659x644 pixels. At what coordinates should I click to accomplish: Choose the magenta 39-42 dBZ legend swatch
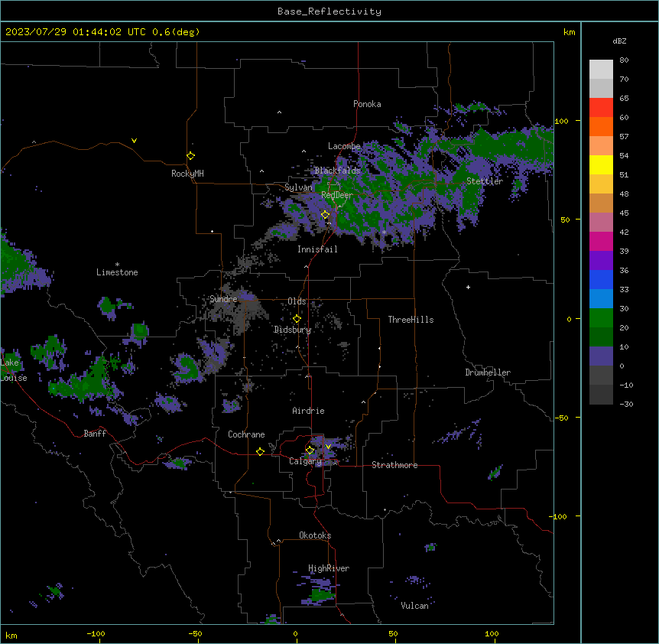pyautogui.click(x=601, y=241)
